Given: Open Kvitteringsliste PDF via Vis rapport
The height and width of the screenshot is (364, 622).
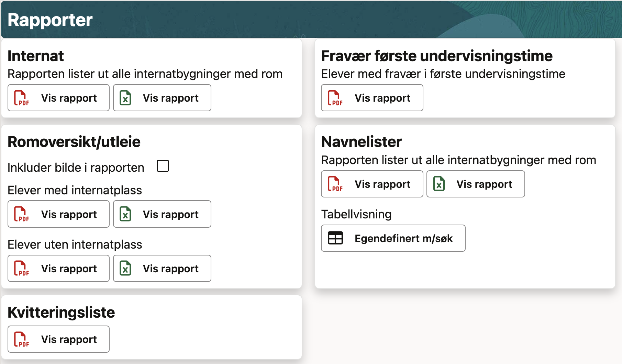Looking at the screenshot, I should 69,339.
